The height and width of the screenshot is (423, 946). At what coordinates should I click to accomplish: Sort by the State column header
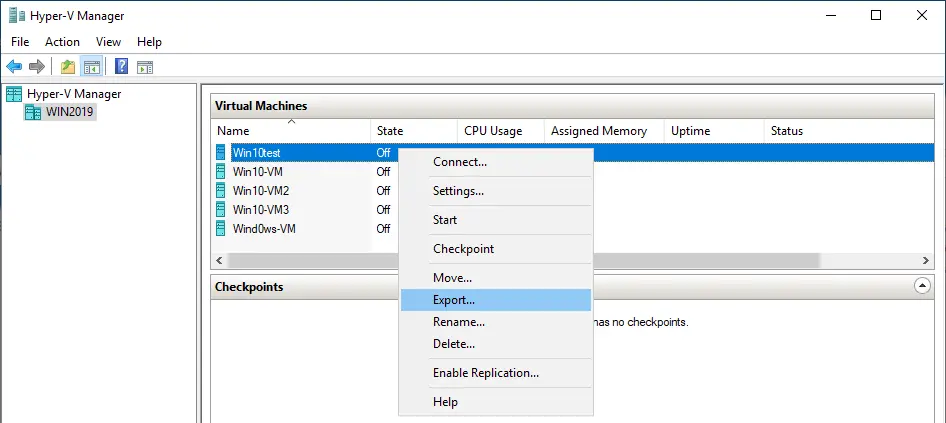tap(414, 130)
